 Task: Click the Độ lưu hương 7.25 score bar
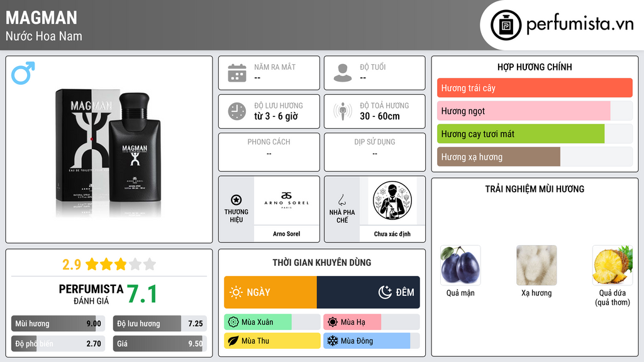click(160, 324)
